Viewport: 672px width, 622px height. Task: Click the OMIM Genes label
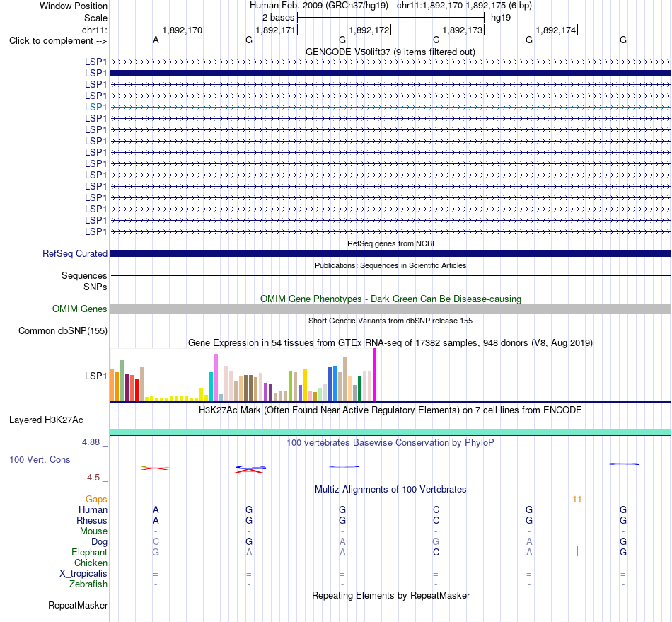[80, 309]
